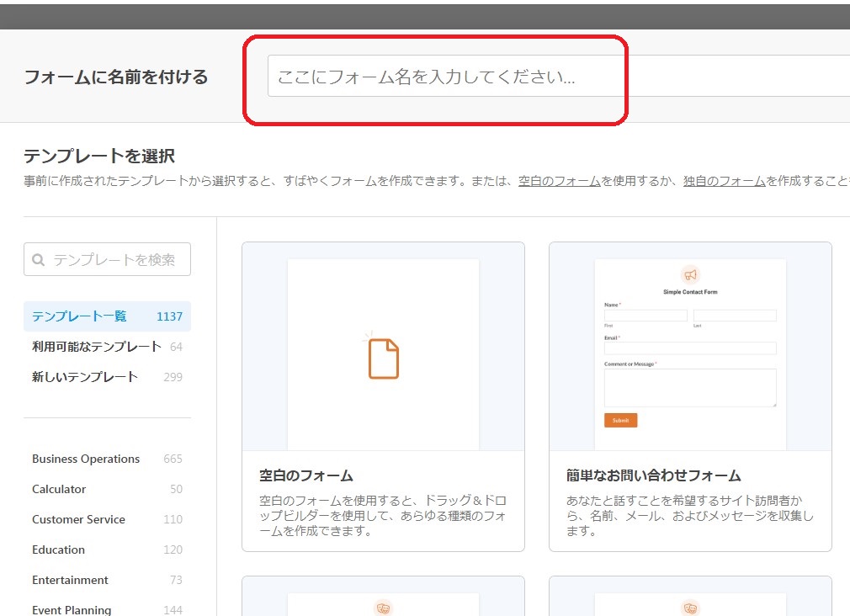Screen dimensions: 850x616
Task: Click the underlined 独自のフォーム link
Action: (x=724, y=181)
